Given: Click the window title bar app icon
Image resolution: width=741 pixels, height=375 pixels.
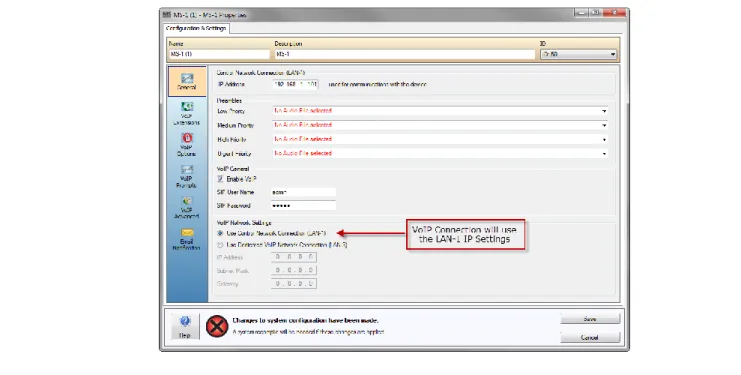Looking at the screenshot, I should click(166, 15).
